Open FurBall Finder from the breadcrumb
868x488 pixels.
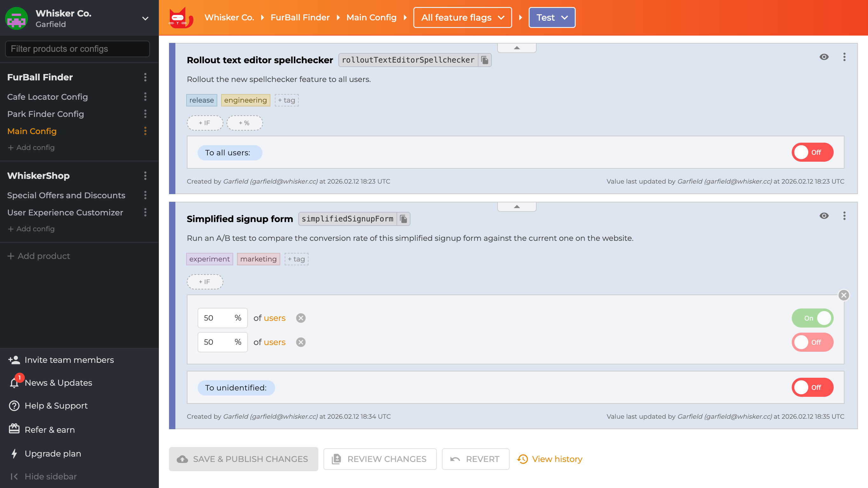[300, 17]
